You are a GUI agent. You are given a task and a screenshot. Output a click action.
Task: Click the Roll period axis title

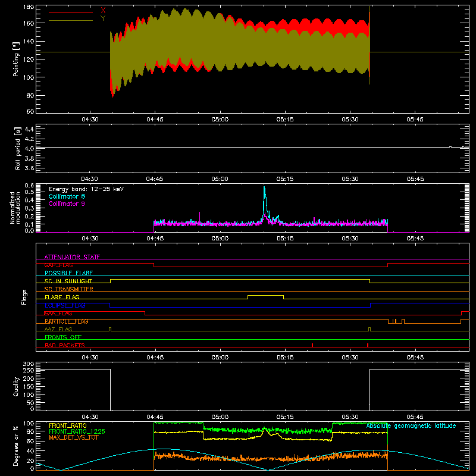18,148
